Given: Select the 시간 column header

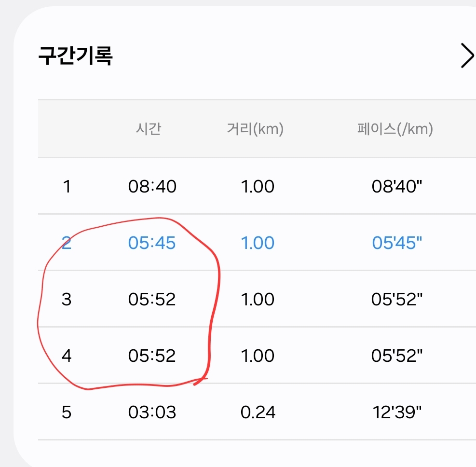Looking at the screenshot, I should click(149, 129).
